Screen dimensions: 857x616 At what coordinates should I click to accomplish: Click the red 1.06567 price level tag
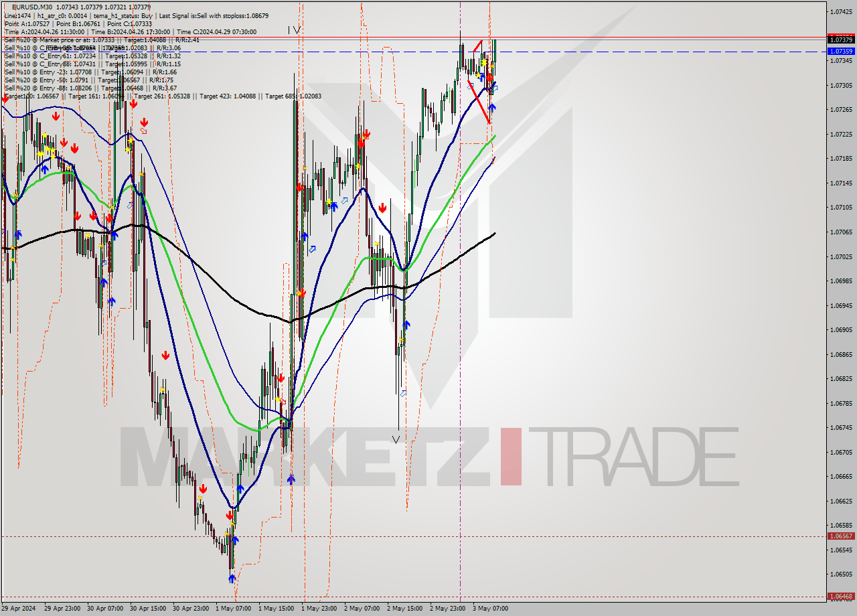tap(841, 536)
